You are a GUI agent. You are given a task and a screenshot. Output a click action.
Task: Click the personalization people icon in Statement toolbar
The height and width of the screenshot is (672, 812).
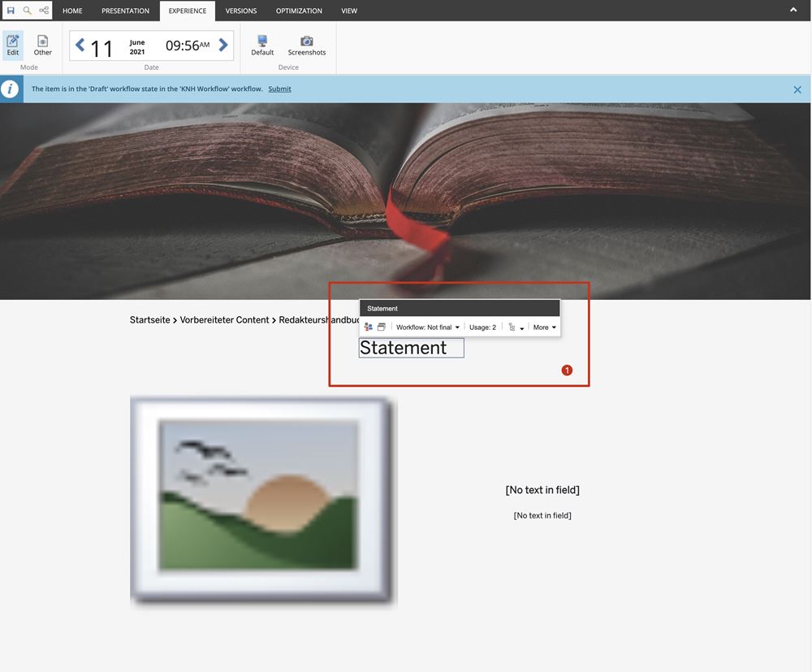[x=368, y=327]
